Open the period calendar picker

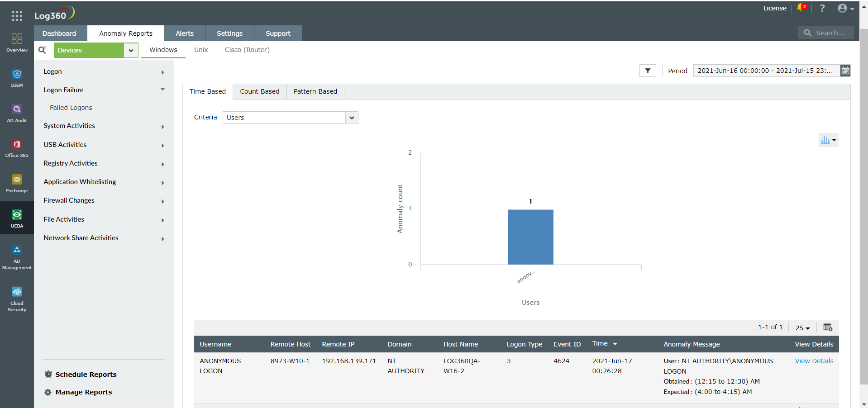[x=845, y=71]
